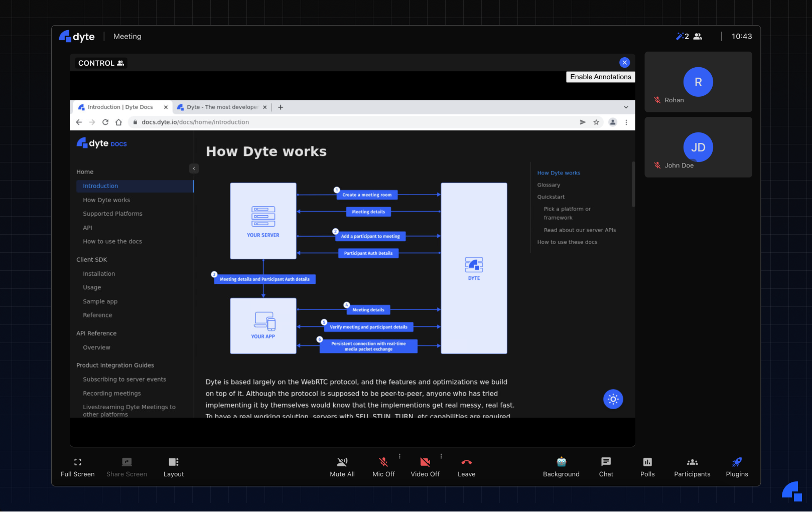Open the Participants list

(692, 467)
